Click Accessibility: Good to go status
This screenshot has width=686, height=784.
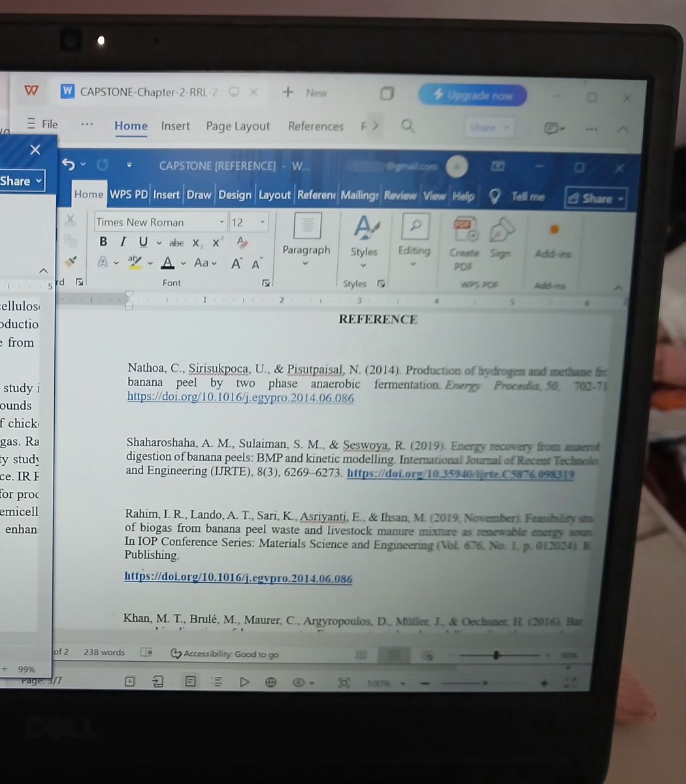[x=224, y=653]
